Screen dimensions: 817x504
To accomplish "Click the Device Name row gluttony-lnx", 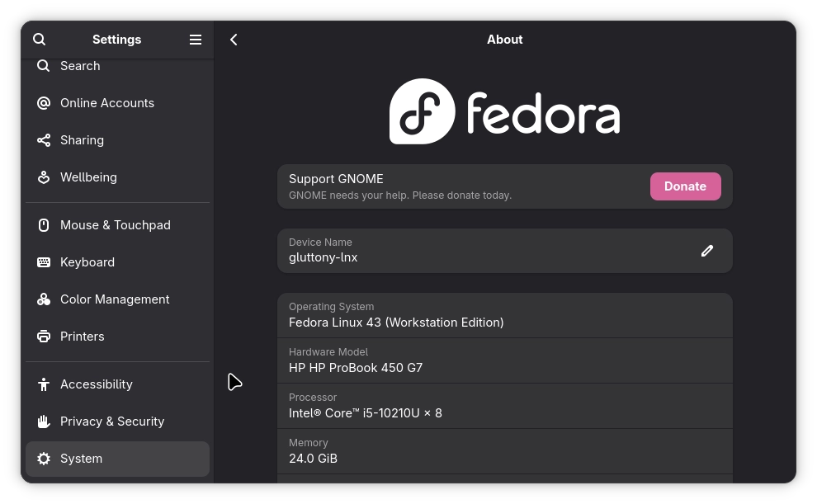I will pos(487,251).
